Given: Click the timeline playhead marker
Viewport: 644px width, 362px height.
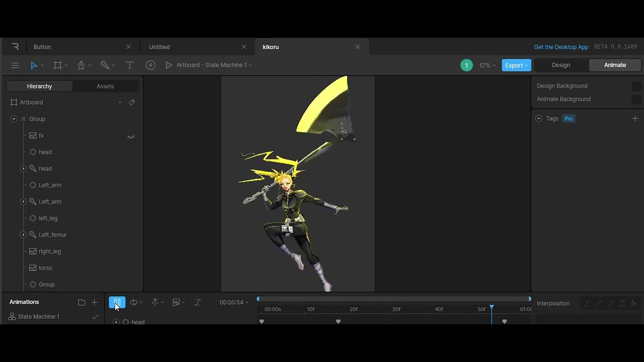Looking at the screenshot, I should [492, 307].
